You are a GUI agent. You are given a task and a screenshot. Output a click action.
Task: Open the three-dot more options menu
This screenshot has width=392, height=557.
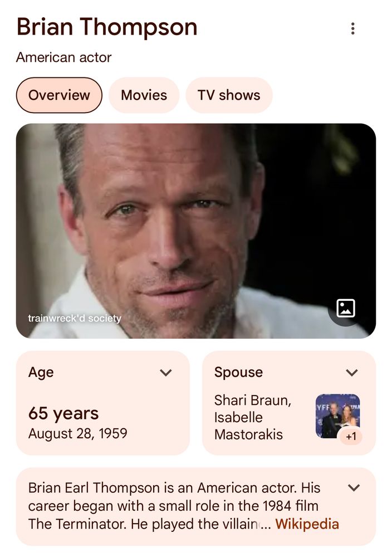click(x=352, y=28)
